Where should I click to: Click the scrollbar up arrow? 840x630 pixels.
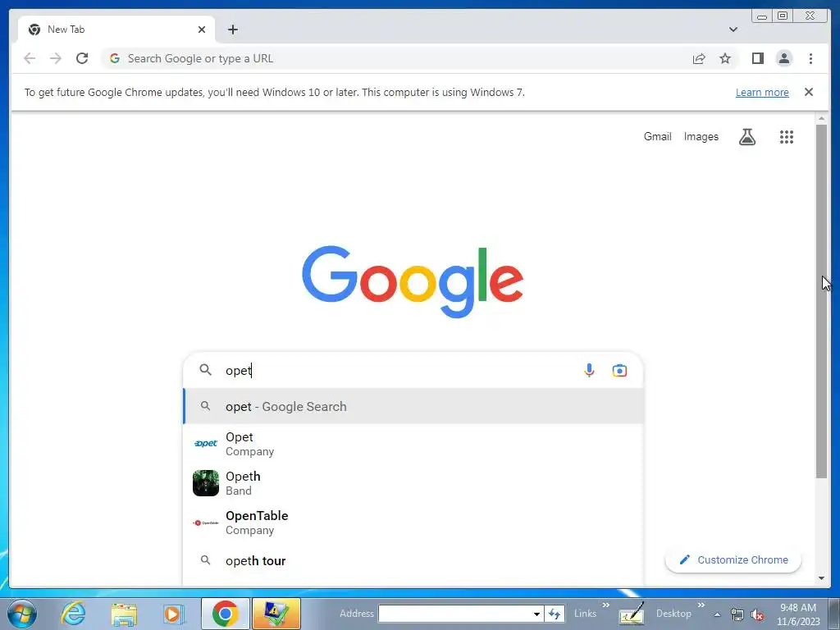[x=822, y=118]
